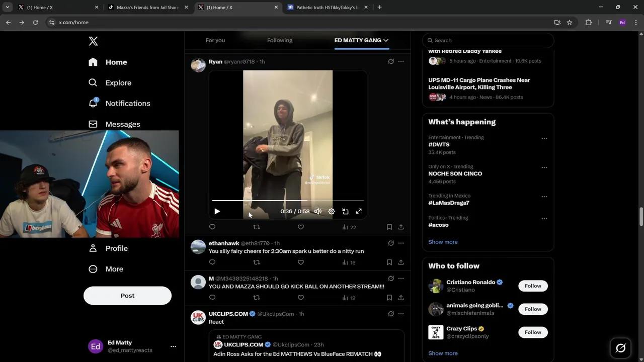644x362 pixels.
Task: Open more options for NOCHE SON CINCO trend
Action: click(544, 167)
